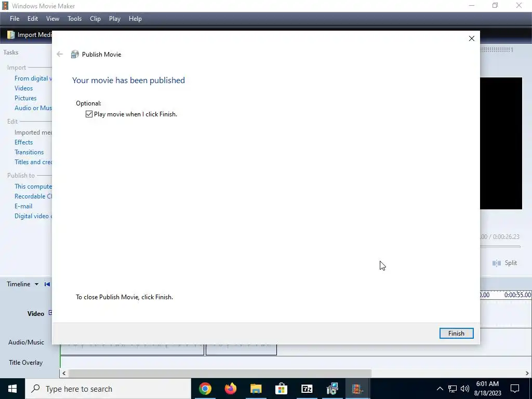The image size is (532, 399).
Task: Open Digital video camera publish link
Action: pyautogui.click(x=33, y=216)
